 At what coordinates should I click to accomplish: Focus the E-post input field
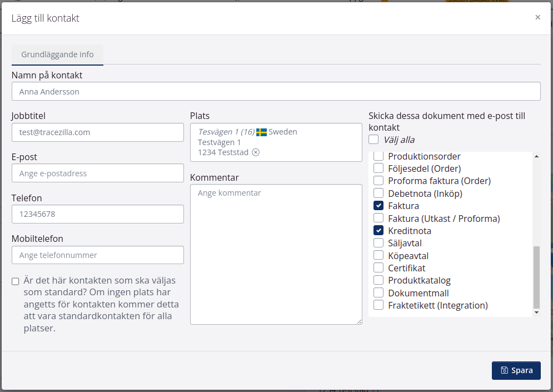click(97, 173)
